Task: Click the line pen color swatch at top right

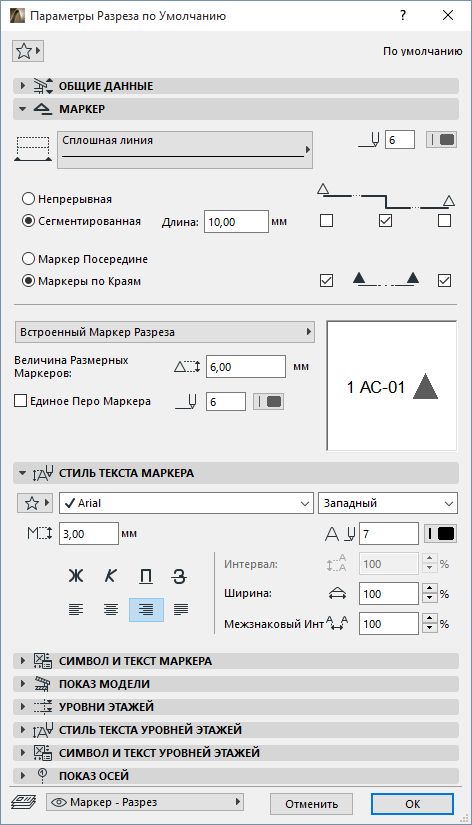Action: [441, 139]
